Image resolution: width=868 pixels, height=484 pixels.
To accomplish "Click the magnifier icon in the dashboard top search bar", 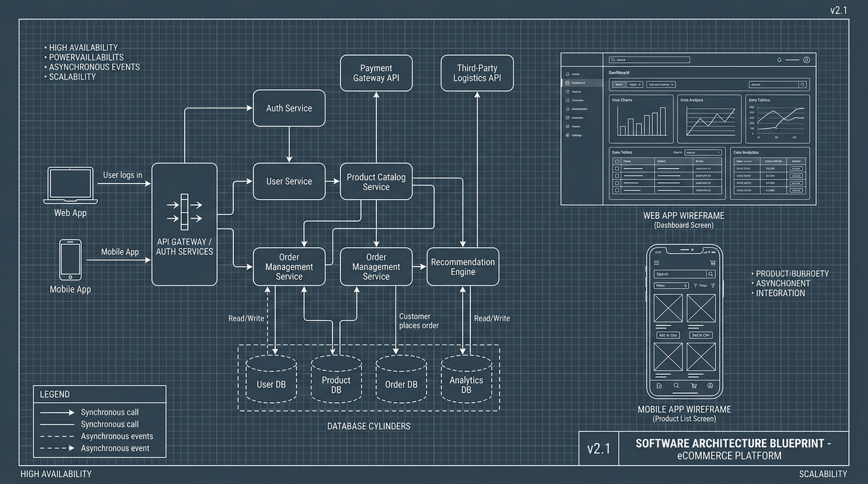I will 612,60.
